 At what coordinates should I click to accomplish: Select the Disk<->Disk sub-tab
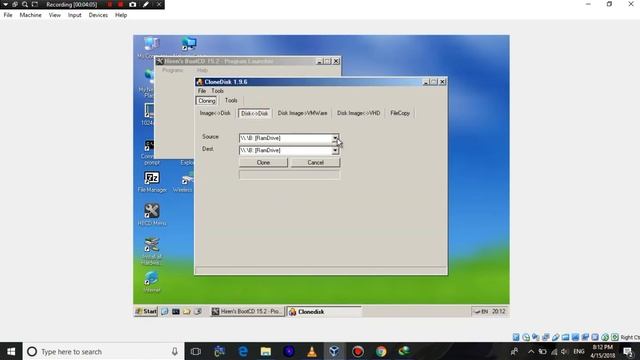point(254,113)
